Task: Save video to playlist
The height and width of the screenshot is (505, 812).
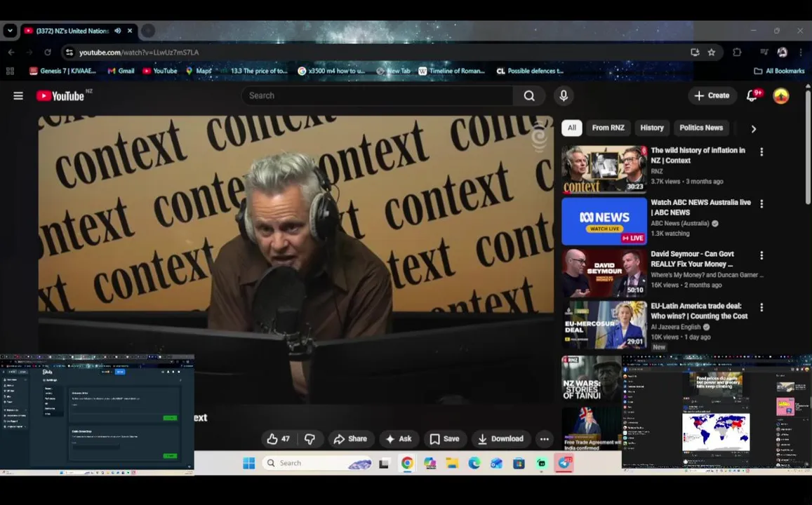Action: (445, 439)
